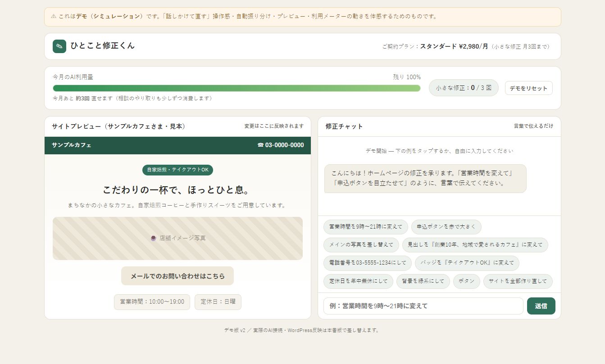605x364 pixels.
Task: Pick the 背景を緑系にして suggestion
Action: (x=423, y=281)
